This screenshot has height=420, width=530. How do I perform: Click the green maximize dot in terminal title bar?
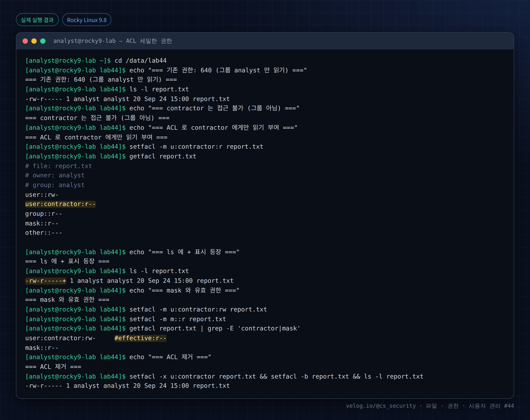point(43,41)
